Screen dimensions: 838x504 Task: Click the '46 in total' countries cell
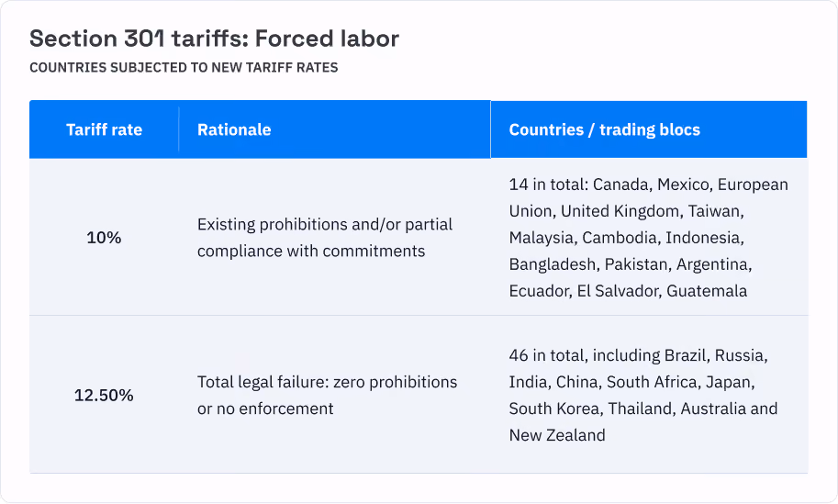click(642, 395)
